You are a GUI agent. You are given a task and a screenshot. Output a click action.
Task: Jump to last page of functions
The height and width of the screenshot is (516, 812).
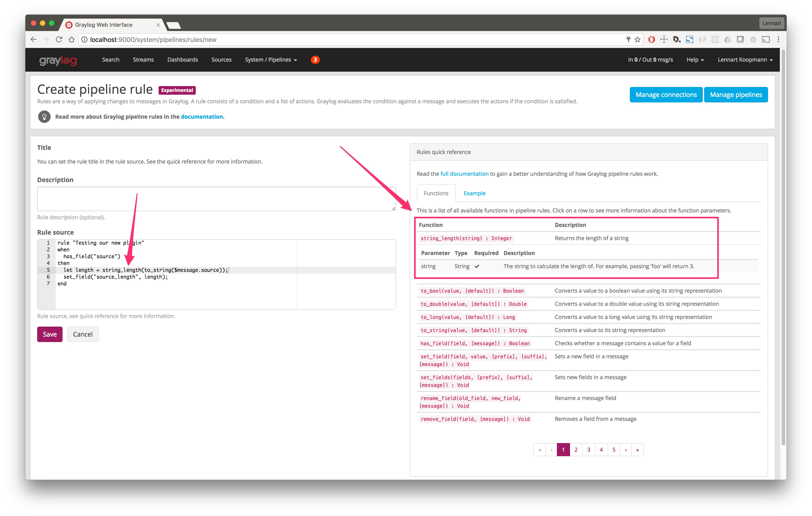click(637, 450)
